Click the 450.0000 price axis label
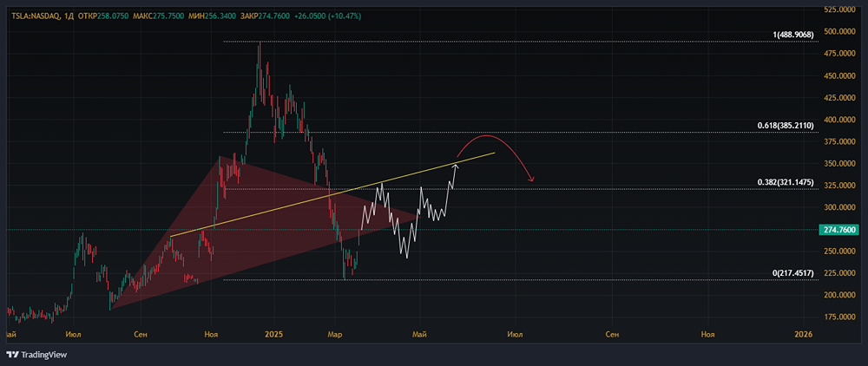868x366 pixels. [x=839, y=75]
